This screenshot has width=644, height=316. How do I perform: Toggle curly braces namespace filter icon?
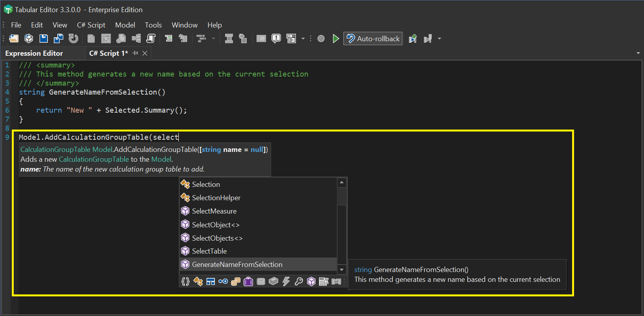tap(185, 281)
